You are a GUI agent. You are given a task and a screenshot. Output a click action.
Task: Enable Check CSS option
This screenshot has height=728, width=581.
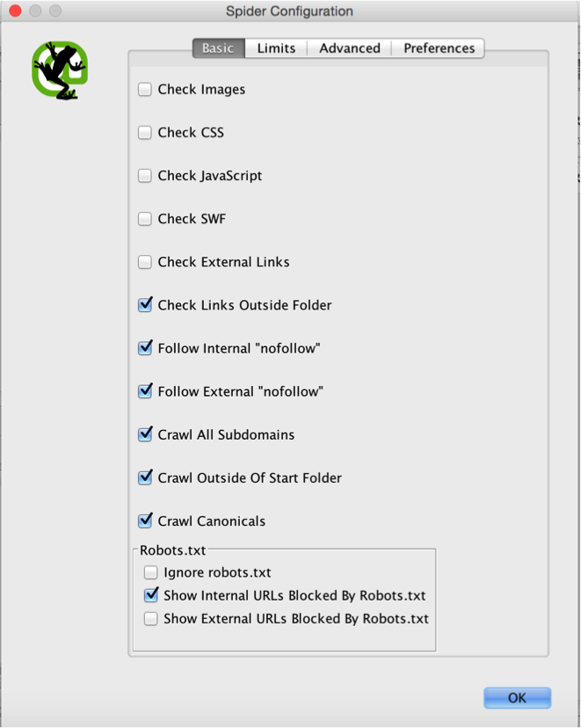coord(145,133)
